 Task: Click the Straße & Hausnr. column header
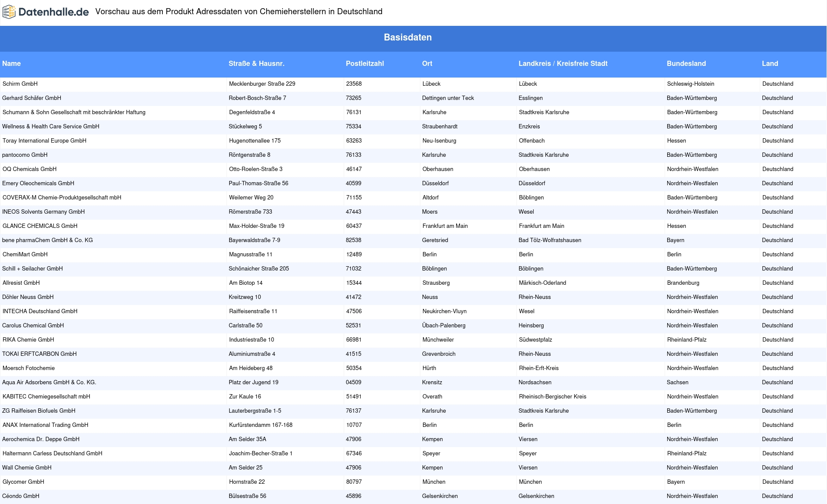256,64
